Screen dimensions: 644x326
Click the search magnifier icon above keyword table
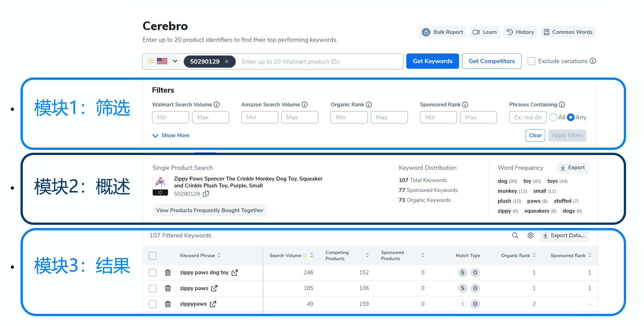coord(515,235)
